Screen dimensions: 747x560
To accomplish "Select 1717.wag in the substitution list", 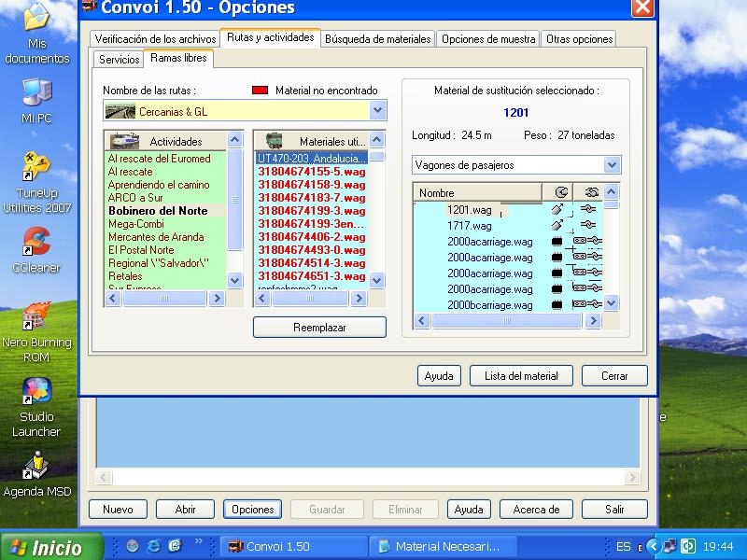I will coord(469,226).
